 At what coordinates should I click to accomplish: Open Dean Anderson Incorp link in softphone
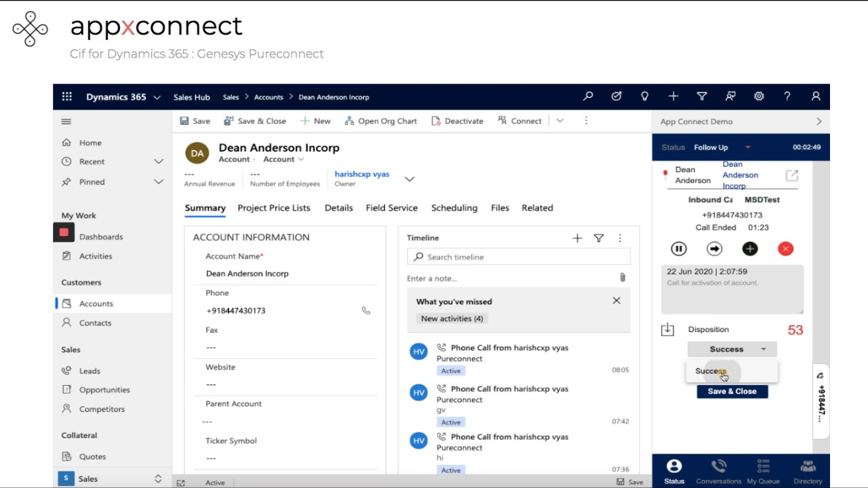[741, 175]
